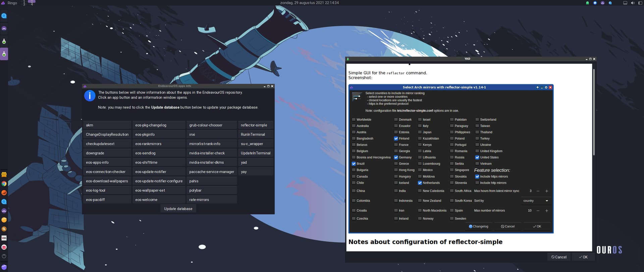Image resolution: width=644 pixels, height=272 pixels.
Task: Click the YAD window vertical scrollbar
Action: point(594,112)
